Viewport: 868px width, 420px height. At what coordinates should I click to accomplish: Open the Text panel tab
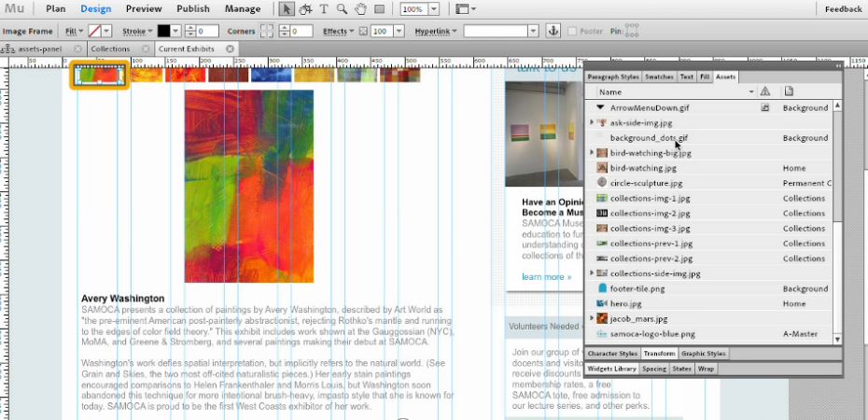(686, 77)
